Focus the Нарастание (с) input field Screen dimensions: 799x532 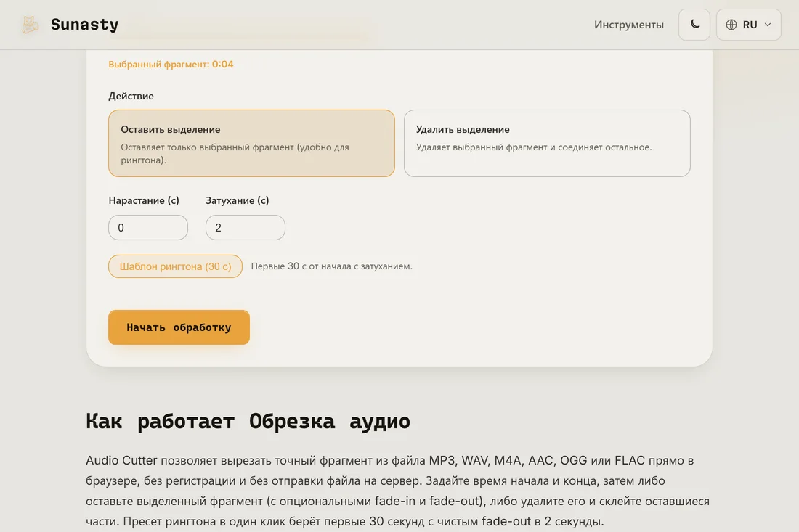147,228
